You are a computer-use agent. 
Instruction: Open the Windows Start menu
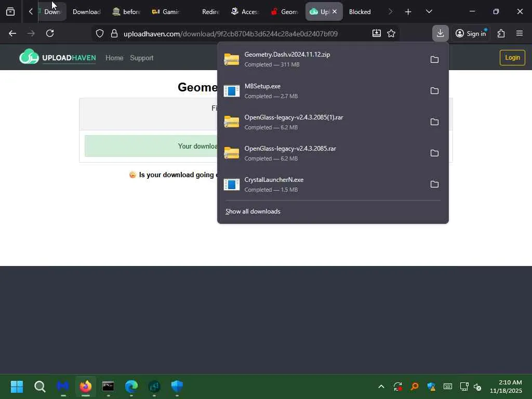point(17,387)
